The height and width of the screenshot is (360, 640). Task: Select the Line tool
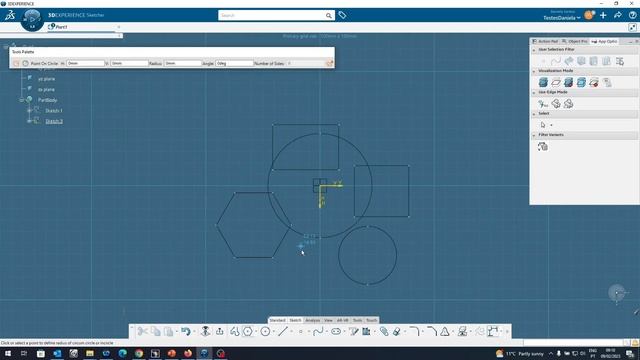point(283,331)
